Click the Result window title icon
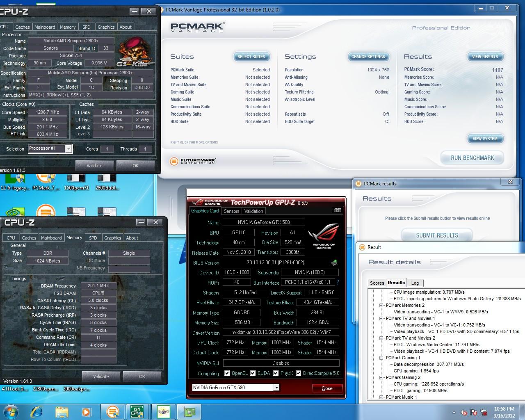This screenshot has height=420, width=525. click(x=362, y=247)
